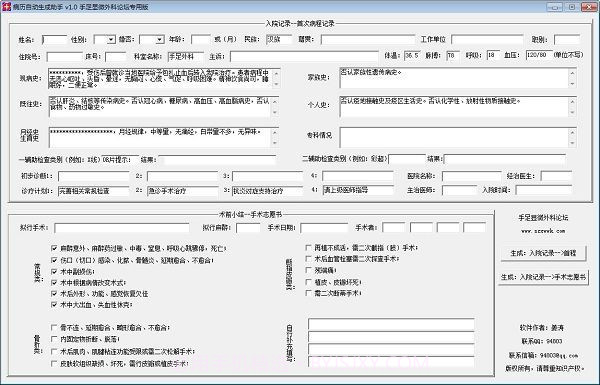Click the 专科情况 scrollbar down arrow
The height and width of the screenshot is (385, 600).
(x=572, y=143)
